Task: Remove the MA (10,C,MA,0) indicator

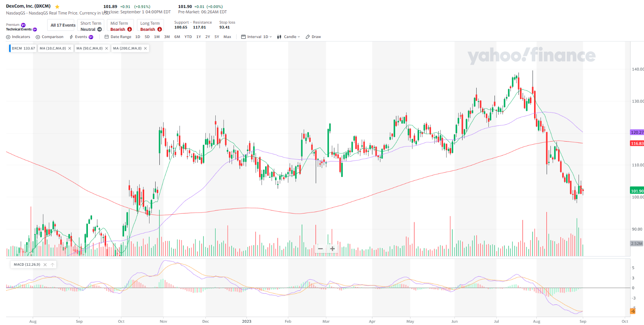Action: (70, 48)
